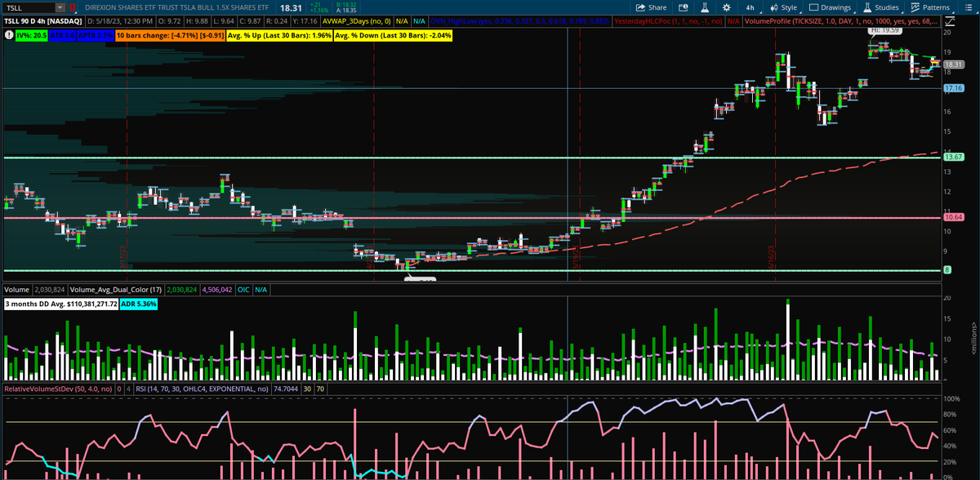Click the cyan ADR 5.36% label

(x=139, y=304)
